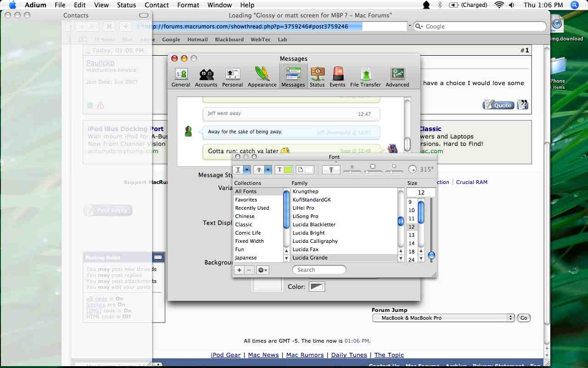
Task: Click the font Size input field
Action: pyautogui.click(x=421, y=193)
